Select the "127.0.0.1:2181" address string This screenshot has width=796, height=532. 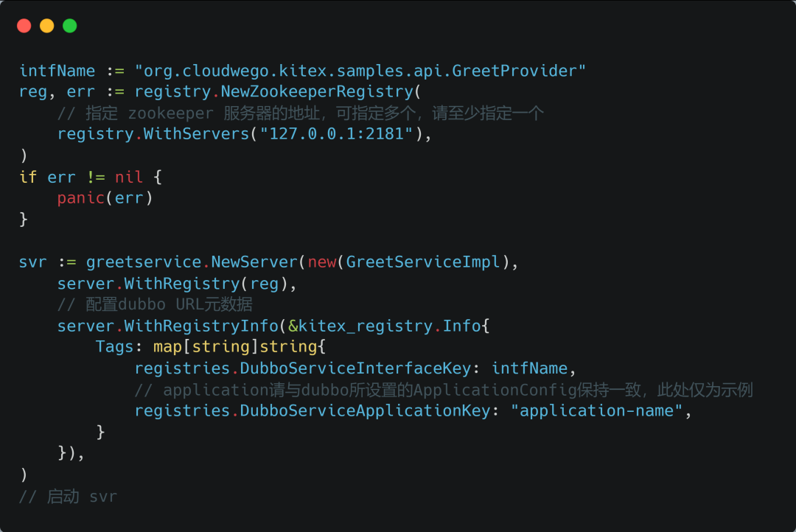(x=336, y=134)
